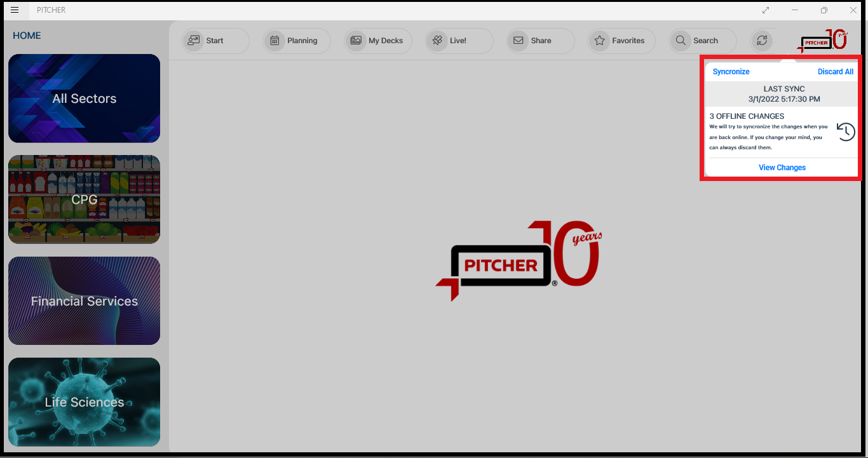Open the All Sectors tile
Screen dimensions: 868x458
pos(84,98)
